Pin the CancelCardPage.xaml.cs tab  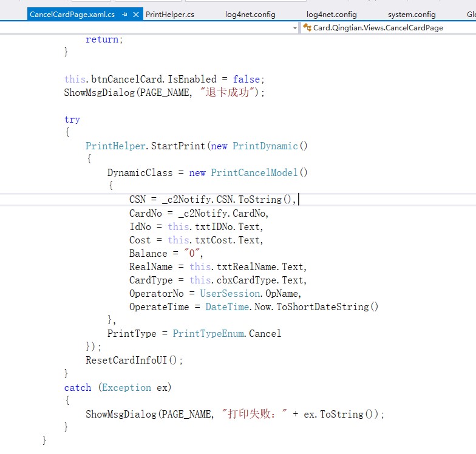coord(124,15)
